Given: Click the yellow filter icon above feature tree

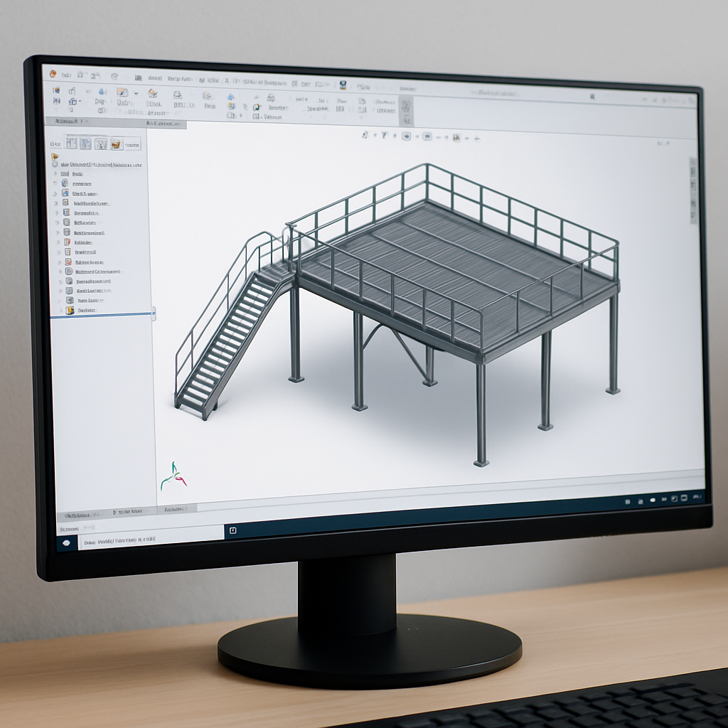Looking at the screenshot, I should pyautogui.click(x=55, y=156).
